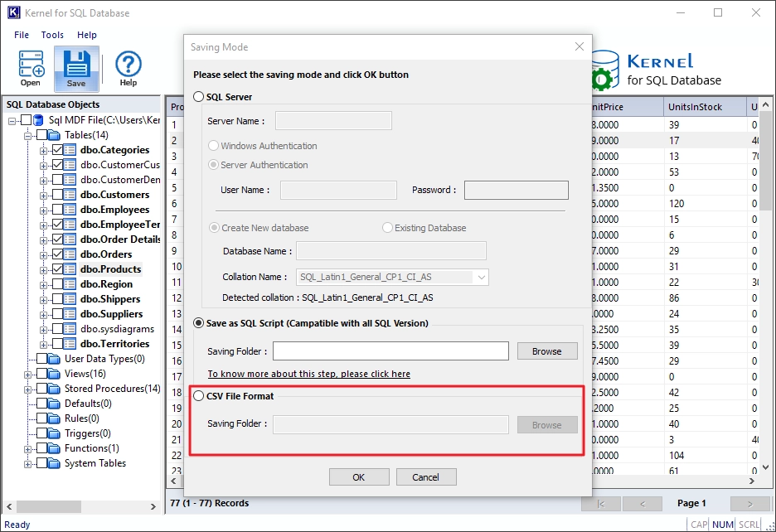Click the System Tables folder icon

54,463
